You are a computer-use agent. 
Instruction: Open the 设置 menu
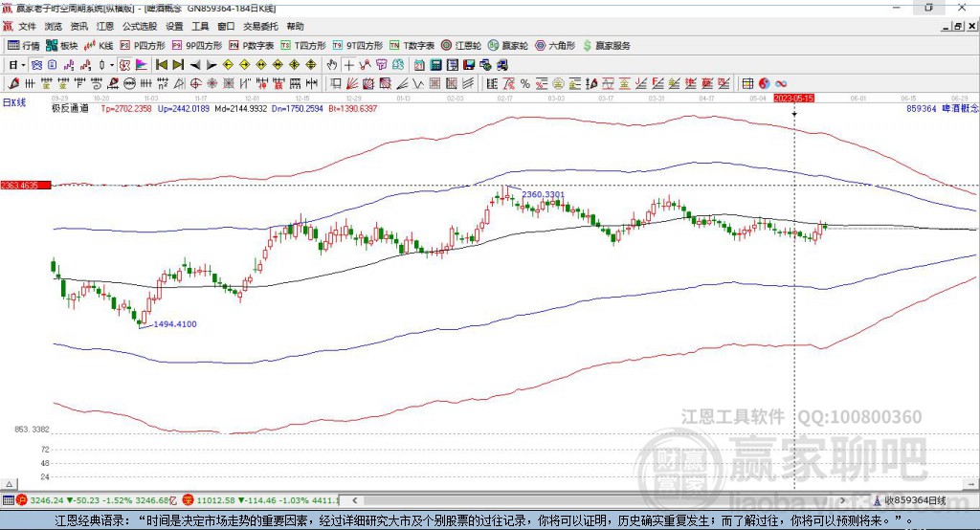pyautogui.click(x=174, y=26)
